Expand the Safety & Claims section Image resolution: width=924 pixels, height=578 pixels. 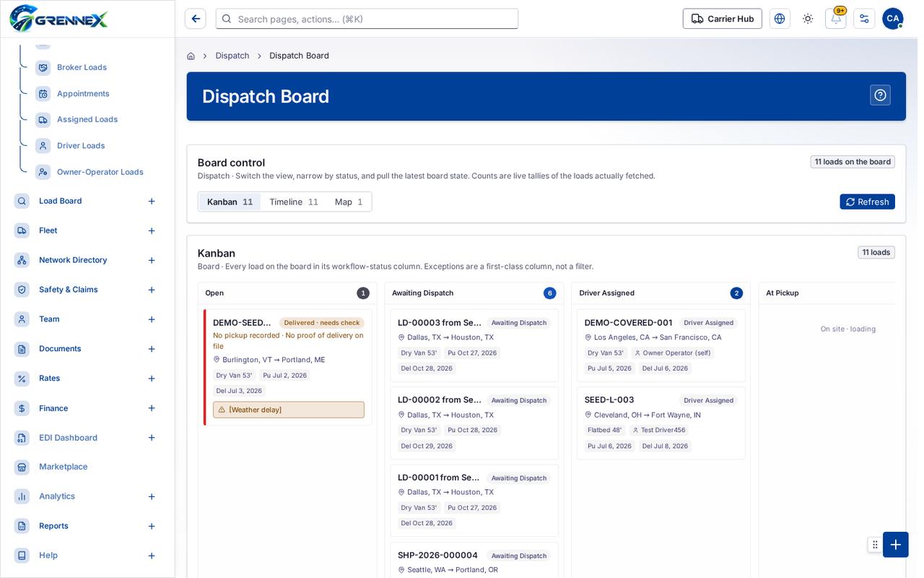152,290
